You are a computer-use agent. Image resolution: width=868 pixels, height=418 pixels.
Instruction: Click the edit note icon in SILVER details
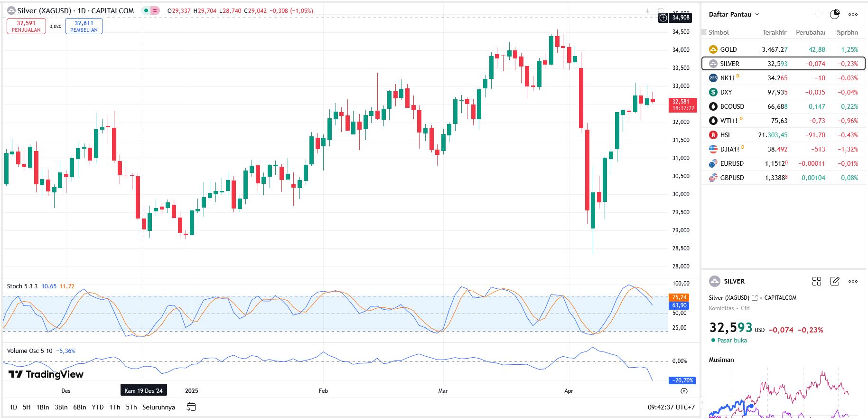coord(835,281)
